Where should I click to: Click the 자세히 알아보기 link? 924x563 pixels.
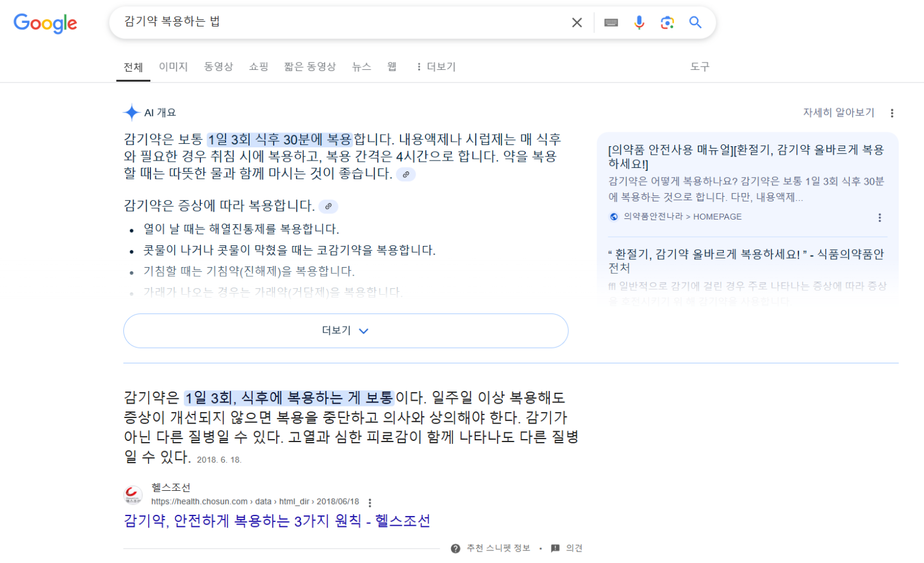click(x=839, y=112)
